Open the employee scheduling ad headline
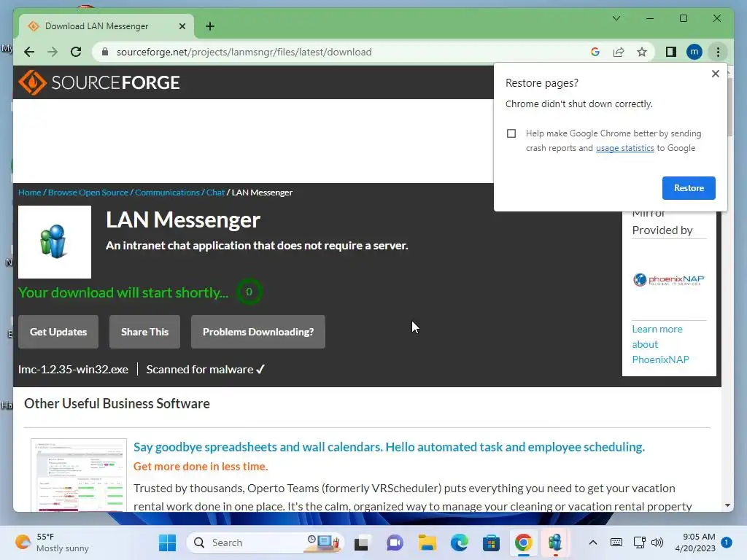Viewport: 747px width, 560px height. tap(389, 447)
